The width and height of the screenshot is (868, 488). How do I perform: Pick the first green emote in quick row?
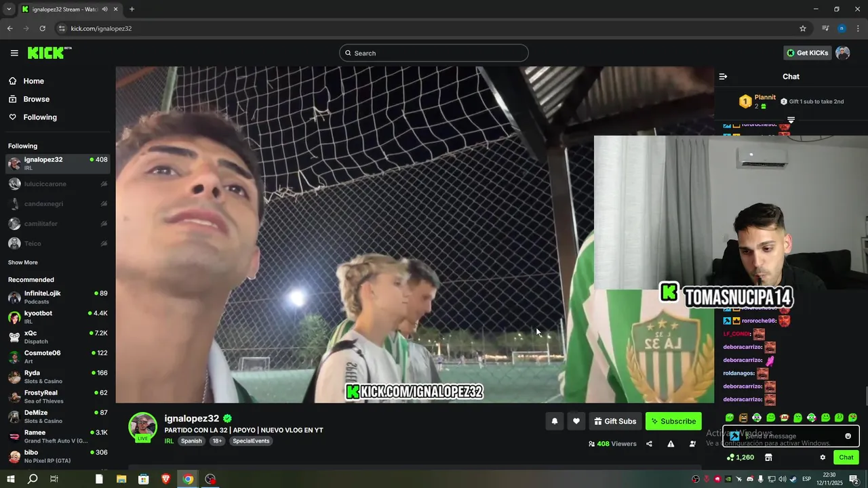pyautogui.click(x=730, y=418)
